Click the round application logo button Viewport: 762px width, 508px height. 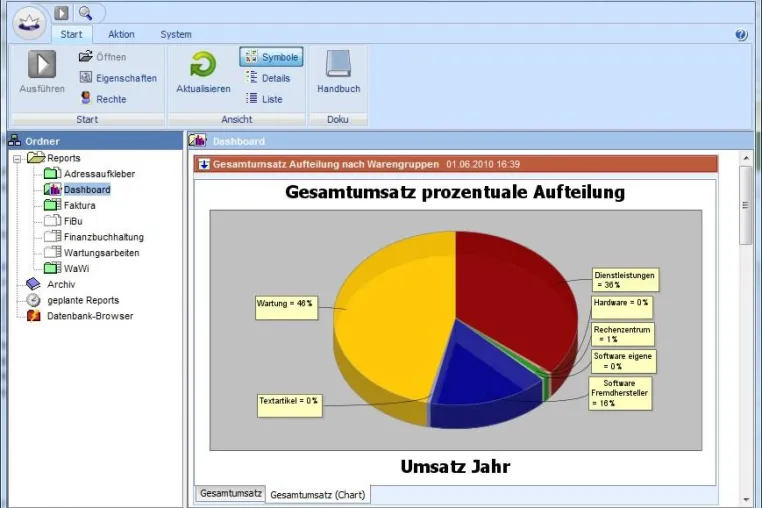29,23
